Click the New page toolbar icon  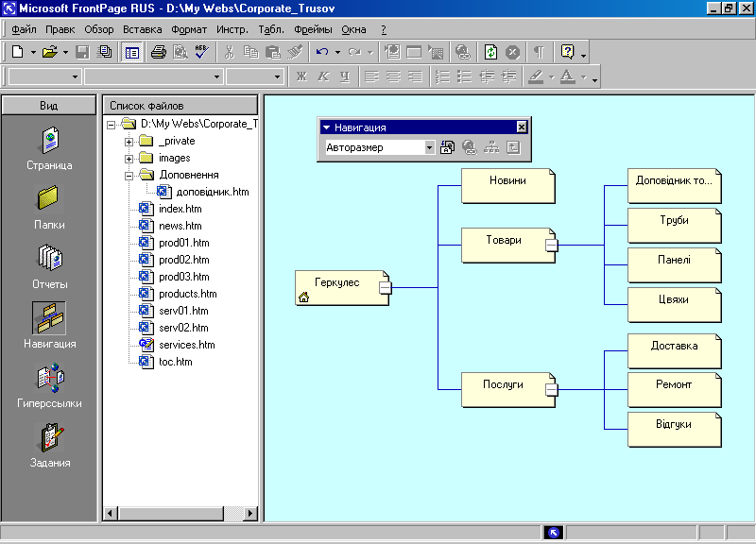click(x=17, y=52)
